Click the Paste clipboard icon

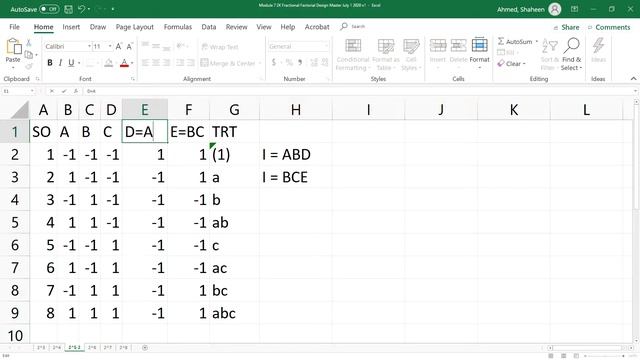coord(13,47)
